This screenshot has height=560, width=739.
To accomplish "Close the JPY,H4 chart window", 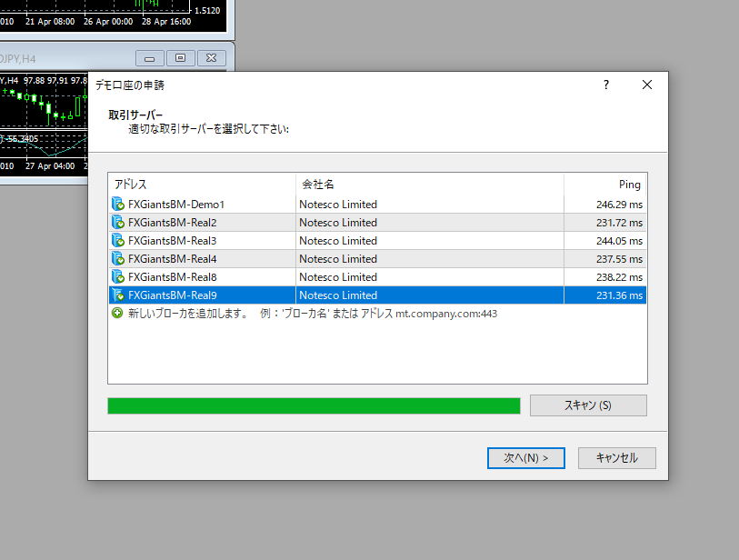I will pyautogui.click(x=211, y=58).
